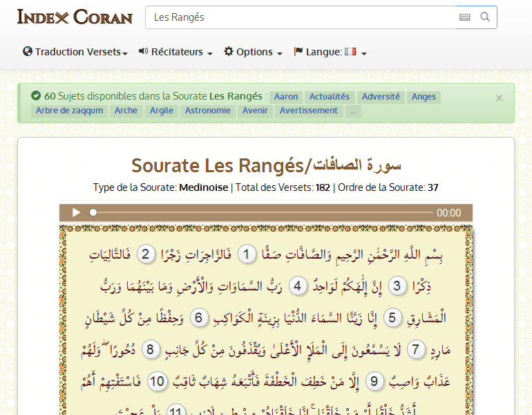Select verse number 5 marker
Image resolution: width=532 pixels, height=415 pixels.
click(x=392, y=318)
